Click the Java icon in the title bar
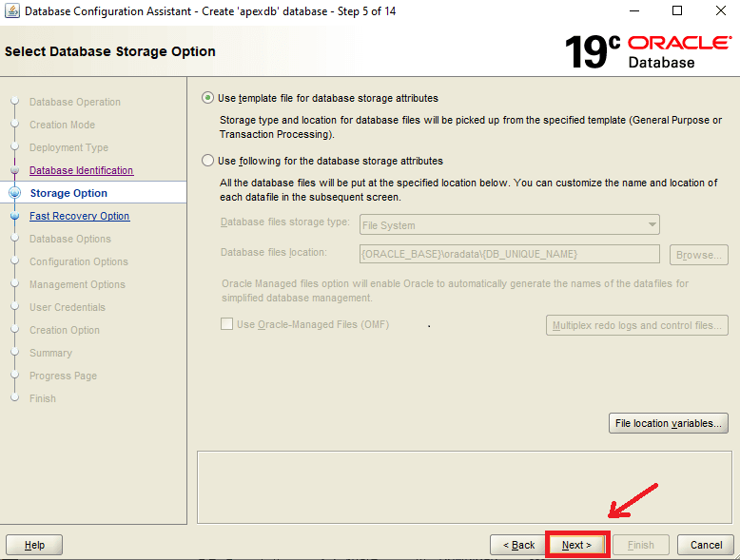This screenshot has height=560, width=740. coord(11,11)
